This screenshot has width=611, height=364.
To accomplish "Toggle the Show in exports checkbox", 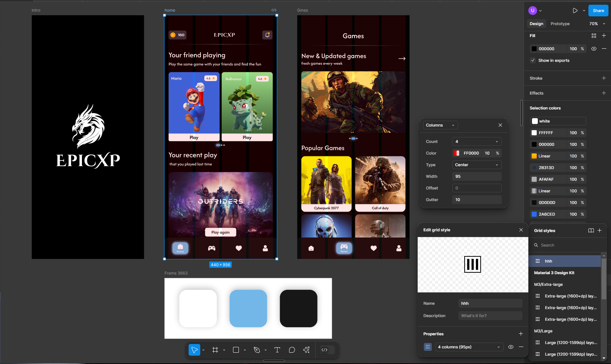I will click(533, 60).
